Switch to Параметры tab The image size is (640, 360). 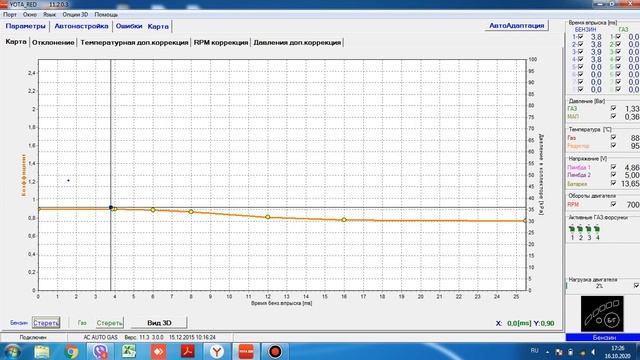point(25,26)
